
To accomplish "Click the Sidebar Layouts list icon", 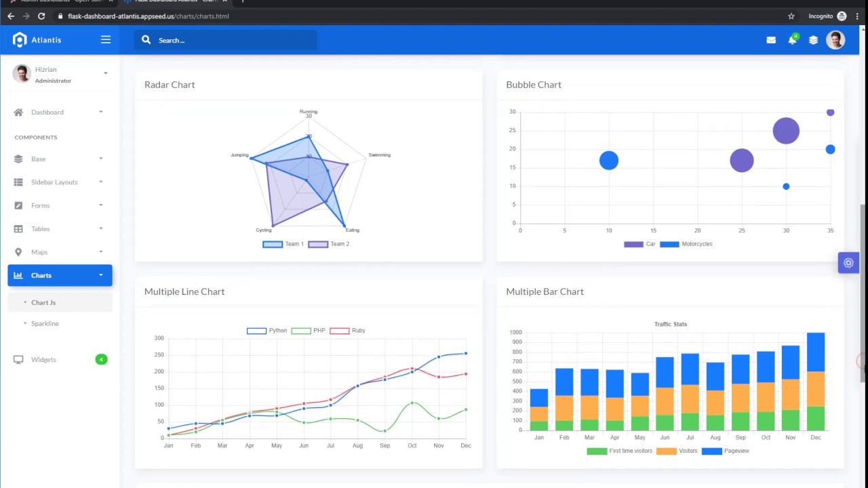I will (18, 182).
